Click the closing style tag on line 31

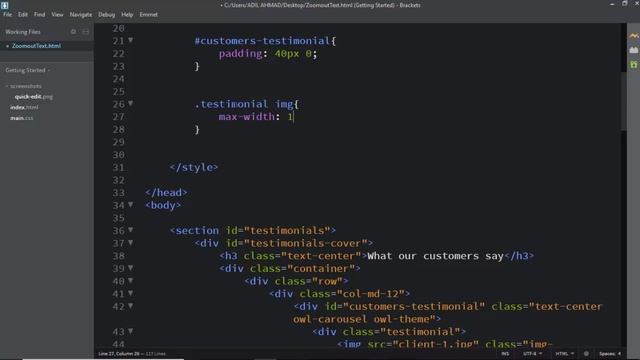click(194, 167)
